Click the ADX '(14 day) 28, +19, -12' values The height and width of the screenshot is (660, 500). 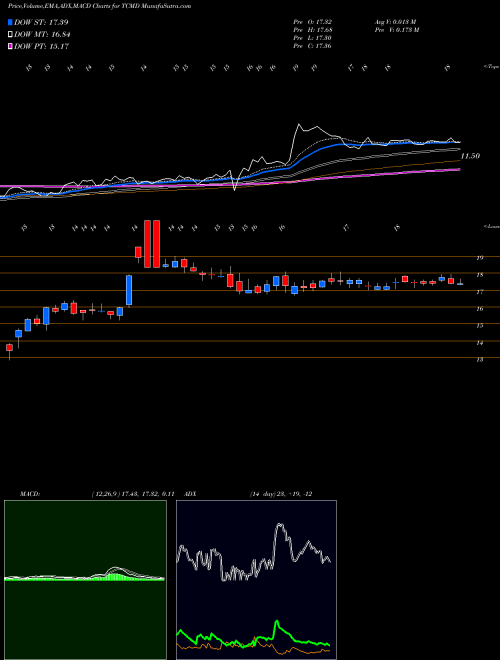281,494
